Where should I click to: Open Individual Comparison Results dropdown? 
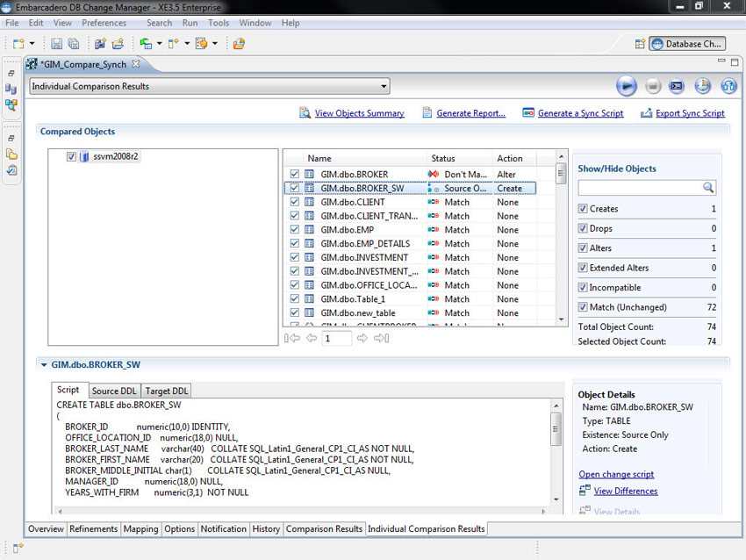[210, 86]
